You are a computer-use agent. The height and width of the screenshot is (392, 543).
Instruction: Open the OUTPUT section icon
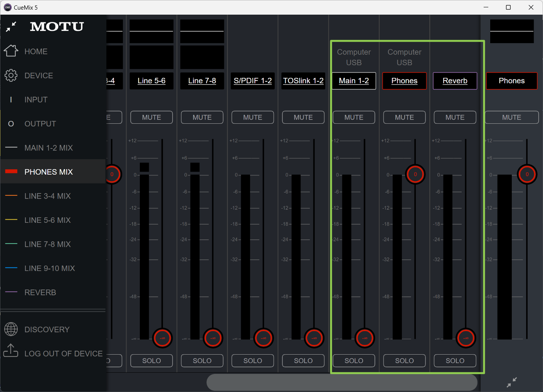click(11, 124)
